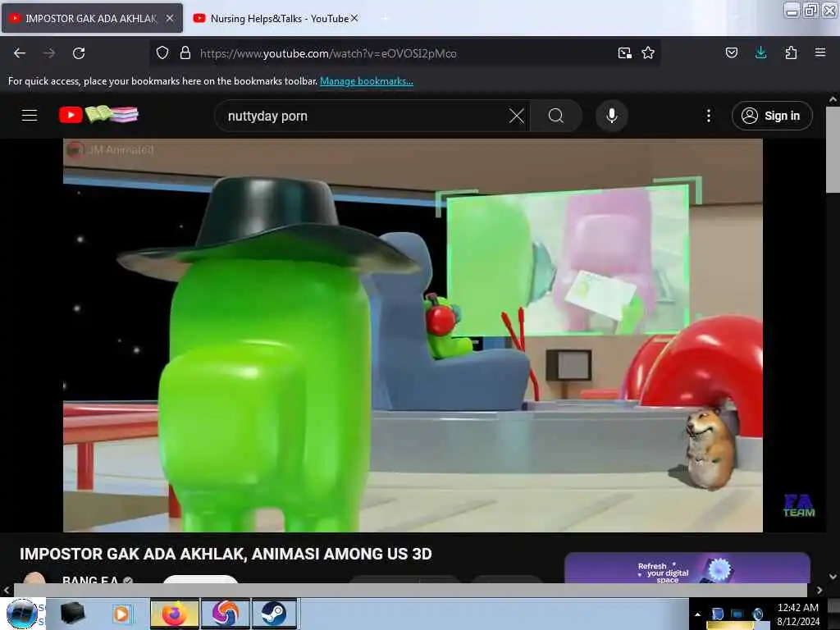Image resolution: width=840 pixels, height=630 pixels.
Task: Open Firefox from the taskbar
Action: (x=175, y=614)
